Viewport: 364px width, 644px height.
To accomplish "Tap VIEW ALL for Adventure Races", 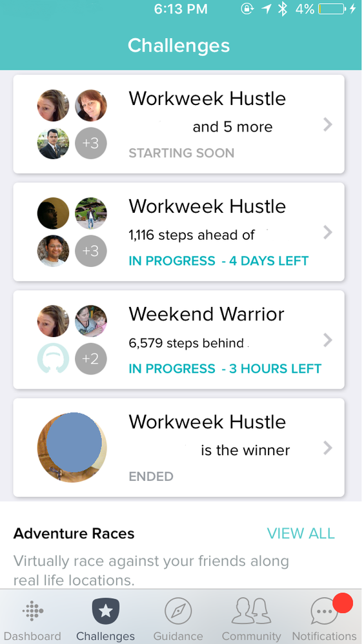I will point(301,534).
